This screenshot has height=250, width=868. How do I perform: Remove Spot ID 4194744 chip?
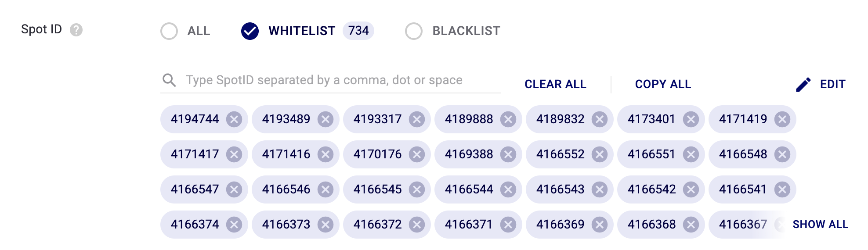(234, 119)
